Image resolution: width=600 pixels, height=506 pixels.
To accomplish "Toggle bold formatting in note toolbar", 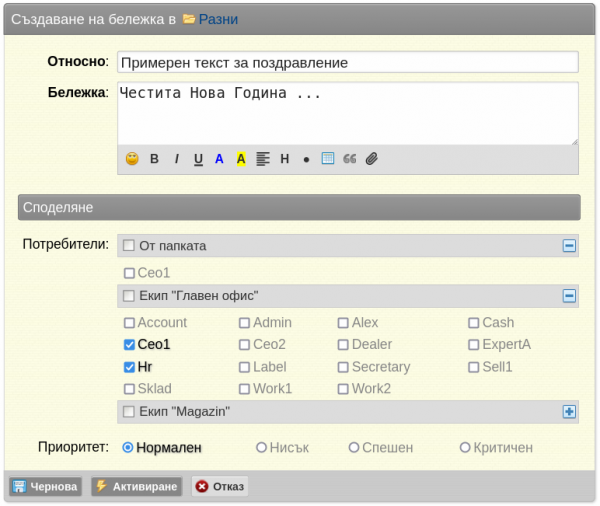I will coord(154,159).
